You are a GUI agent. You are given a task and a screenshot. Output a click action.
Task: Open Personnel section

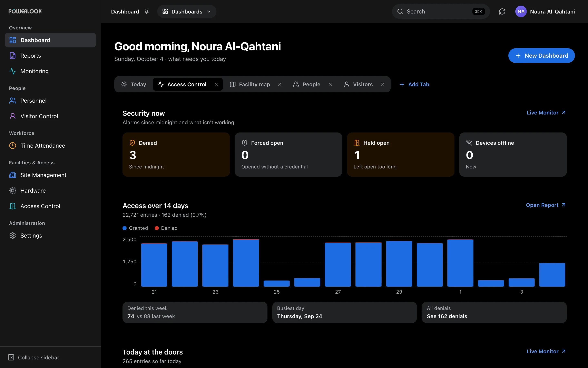[50, 101]
